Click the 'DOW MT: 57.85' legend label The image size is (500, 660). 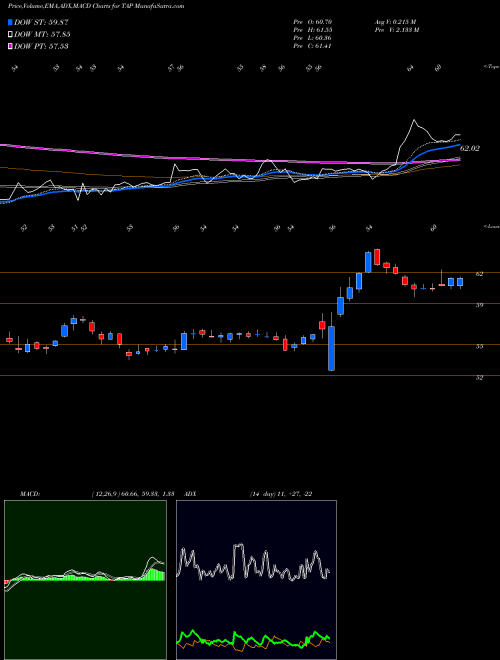point(42,35)
